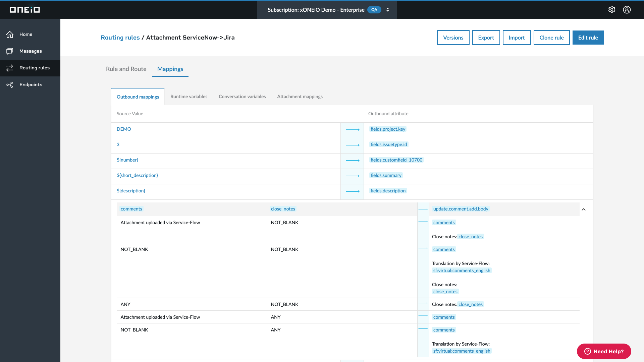Click the source value 3
The width and height of the screenshot is (644, 362).
pyautogui.click(x=118, y=144)
